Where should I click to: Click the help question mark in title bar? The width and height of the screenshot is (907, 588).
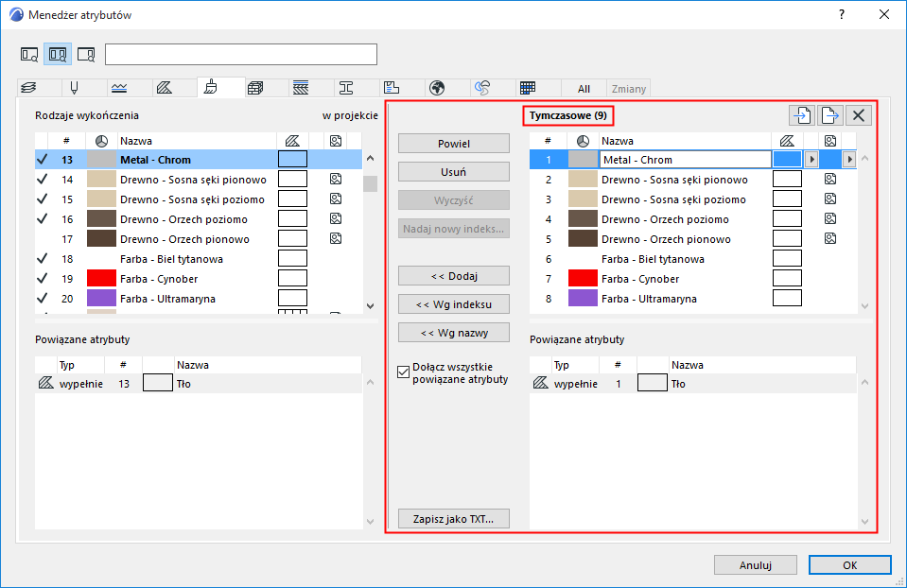coord(842,14)
